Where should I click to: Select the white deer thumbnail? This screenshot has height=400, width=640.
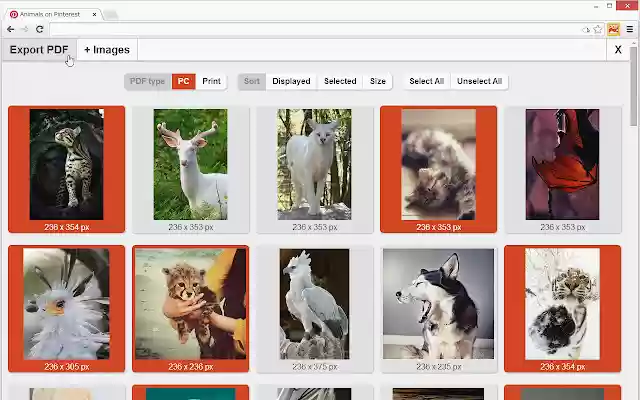pos(191,169)
